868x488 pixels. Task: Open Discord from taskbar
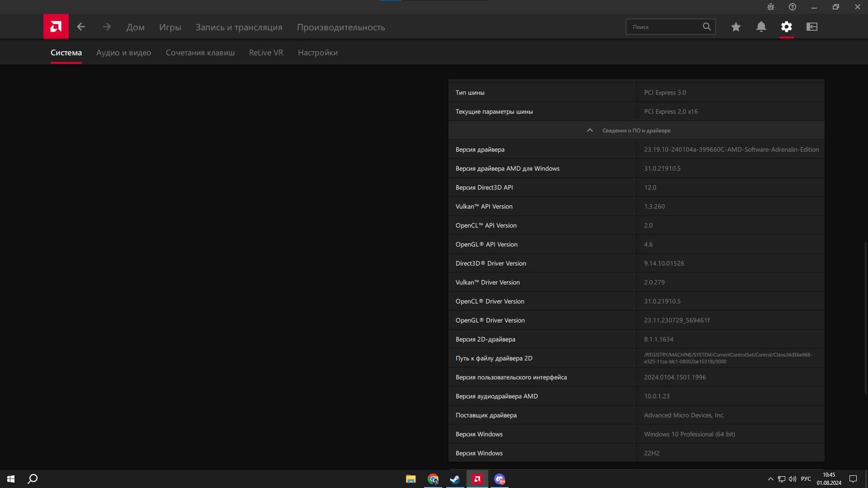click(500, 479)
